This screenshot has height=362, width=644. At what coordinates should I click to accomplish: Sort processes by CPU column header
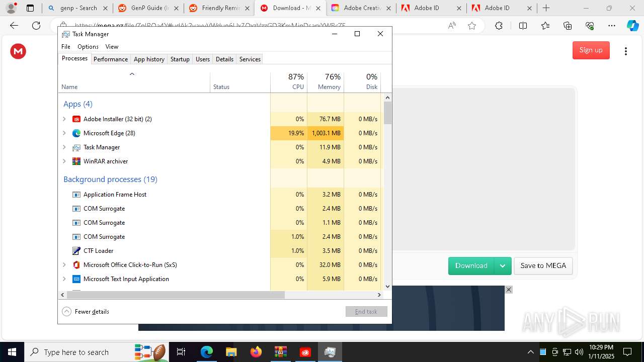(289, 82)
